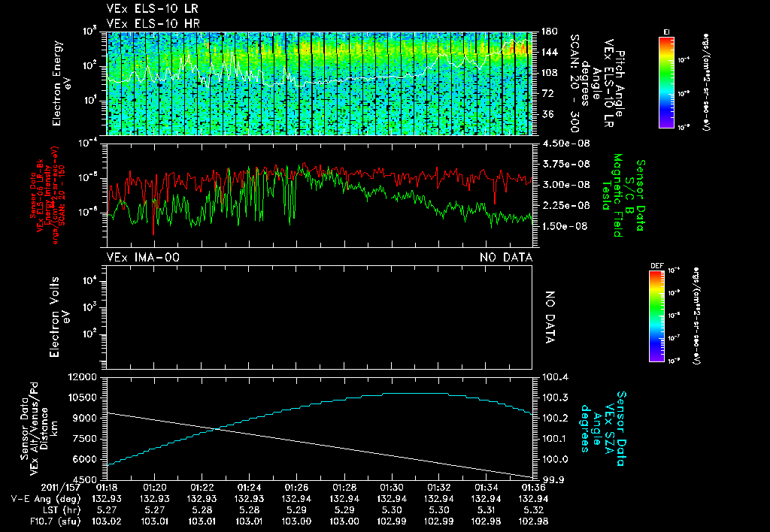The height and width of the screenshot is (532, 770).
Task: Click the EI rainbow color bar
Action: [667, 81]
